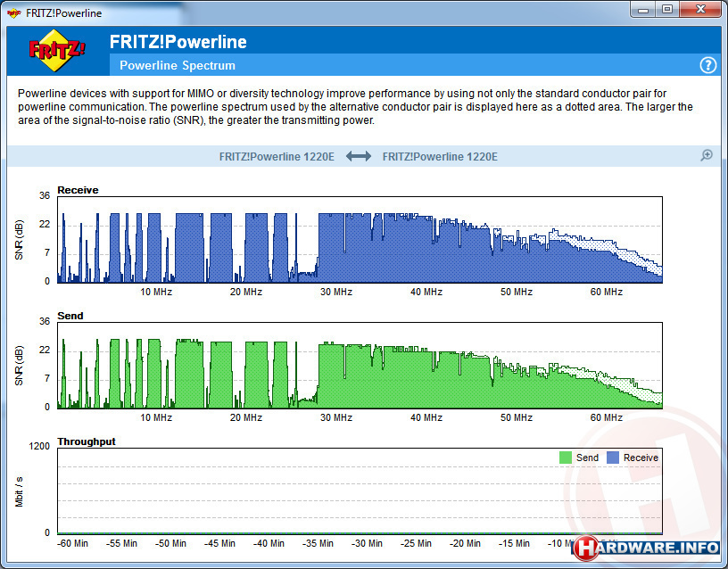Click the FRITZ!Powerline title bar icon
Screen dimensions: 728x569
click(14, 13)
